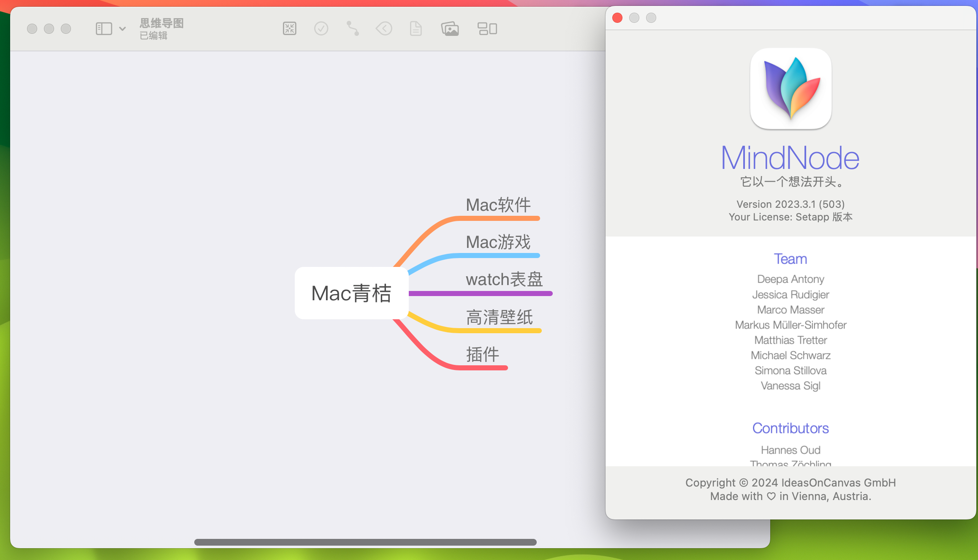978x560 pixels.
Task: Click the horizontal scrollbar in mind map window
Action: [365, 542]
